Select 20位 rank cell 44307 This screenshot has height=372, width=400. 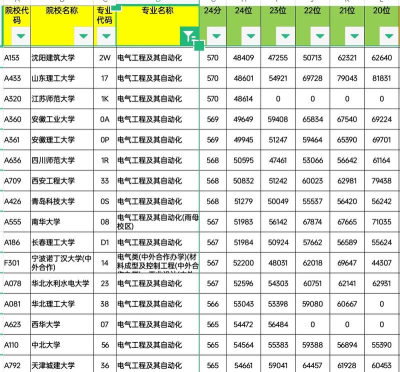382,263
